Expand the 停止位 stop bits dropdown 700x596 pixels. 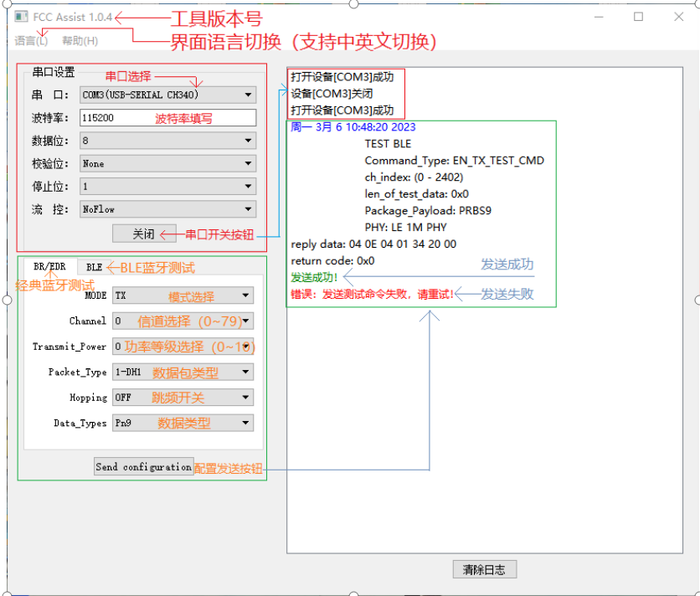pos(167,186)
